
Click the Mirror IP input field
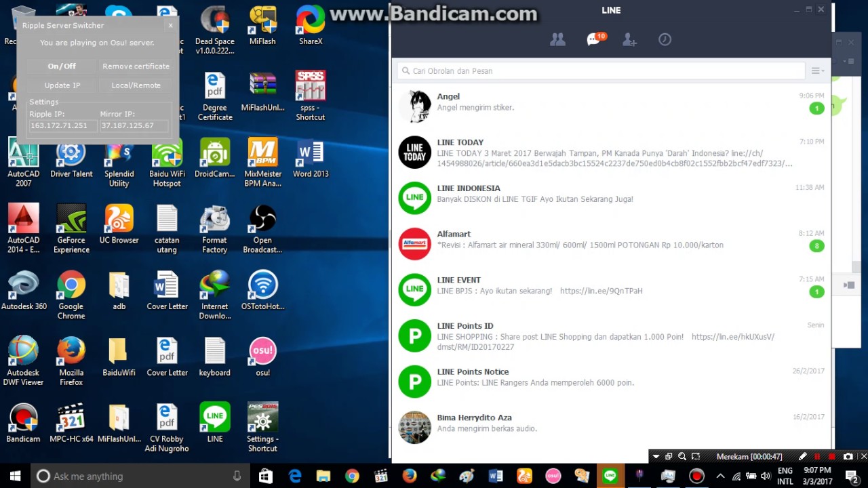point(134,125)
